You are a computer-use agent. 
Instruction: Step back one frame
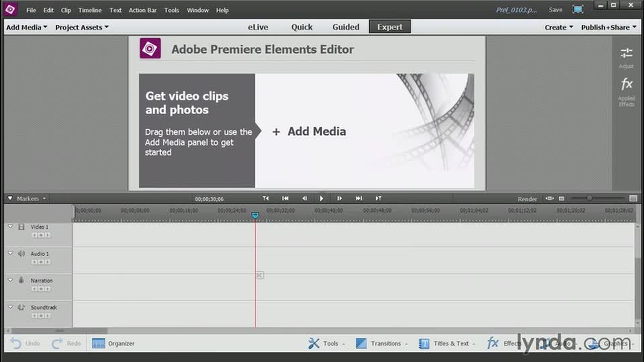pyautogui.click(x=304, y=198)
